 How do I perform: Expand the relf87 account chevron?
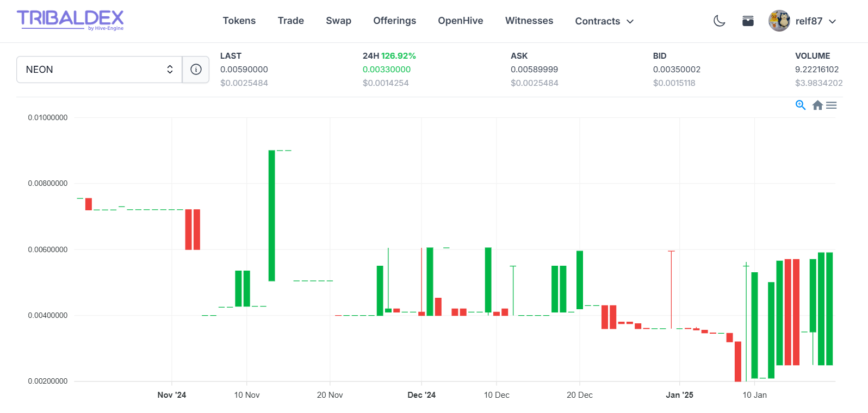[832, 22]
